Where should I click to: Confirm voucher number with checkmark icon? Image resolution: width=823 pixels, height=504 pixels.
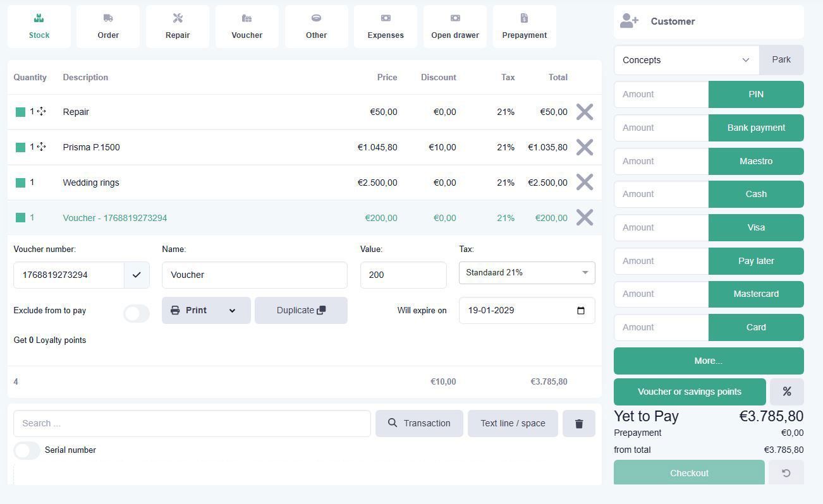(137, 275)
